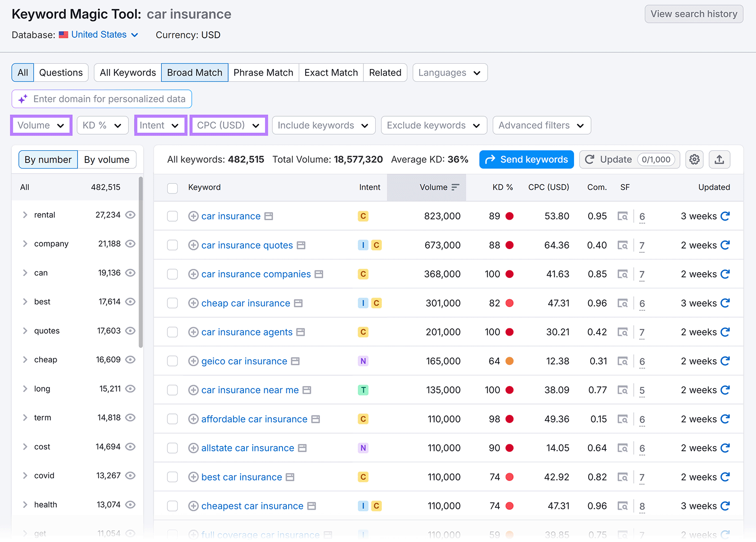The image size is (756, 542).
Task: Click the Send keywords button
Action: [x=526, y=160]
